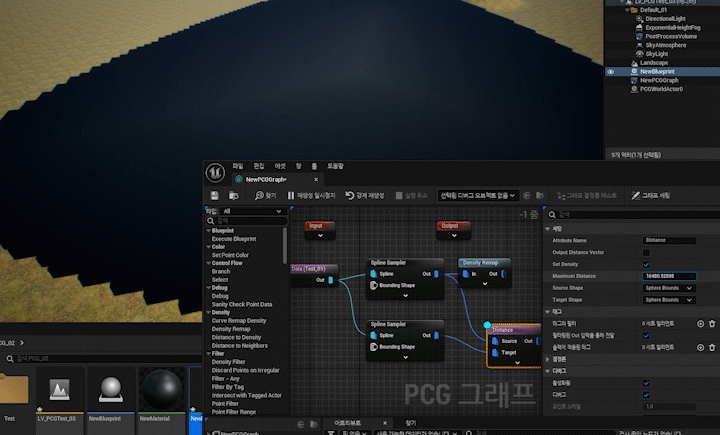Collapse the Filter palette category
The height and width of the screenshot is (435, 720).
click(x=209, y=354)
